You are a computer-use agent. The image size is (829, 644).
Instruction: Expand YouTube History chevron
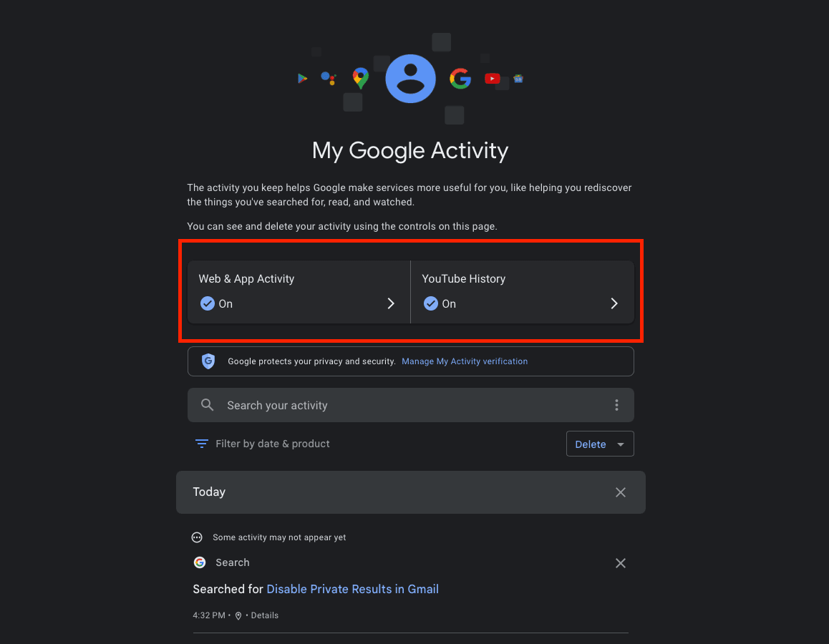[x=614, y=304]
